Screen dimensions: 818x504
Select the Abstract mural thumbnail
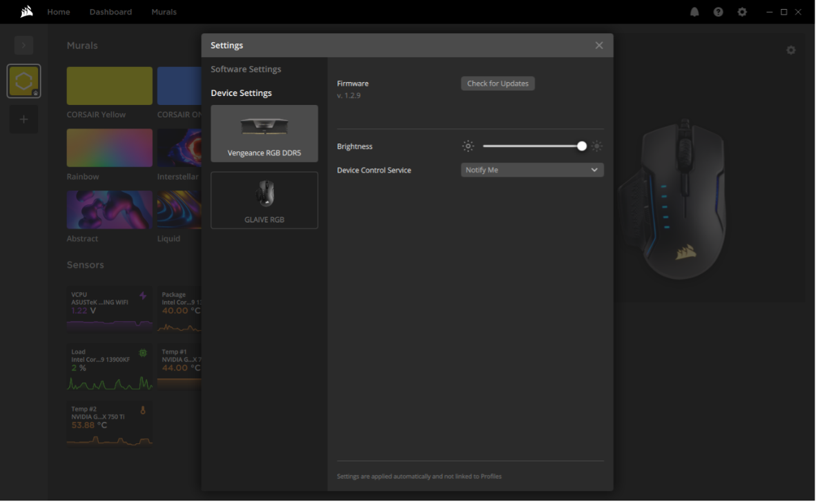[110, 211]
